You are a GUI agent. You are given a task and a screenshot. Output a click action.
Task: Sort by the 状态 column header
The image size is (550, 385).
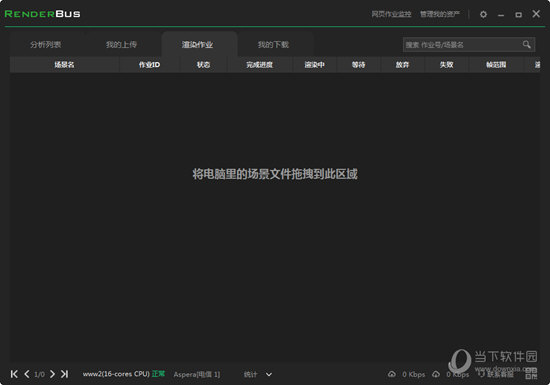(203, 65)
